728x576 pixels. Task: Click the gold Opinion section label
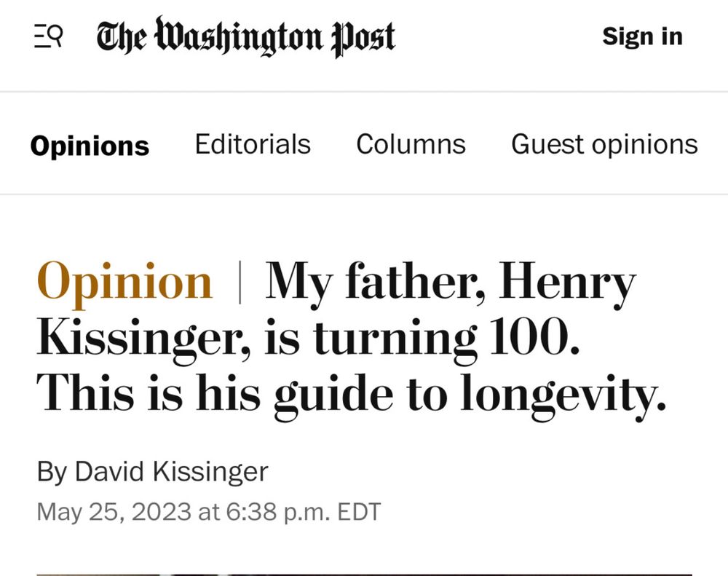[125, 283]
